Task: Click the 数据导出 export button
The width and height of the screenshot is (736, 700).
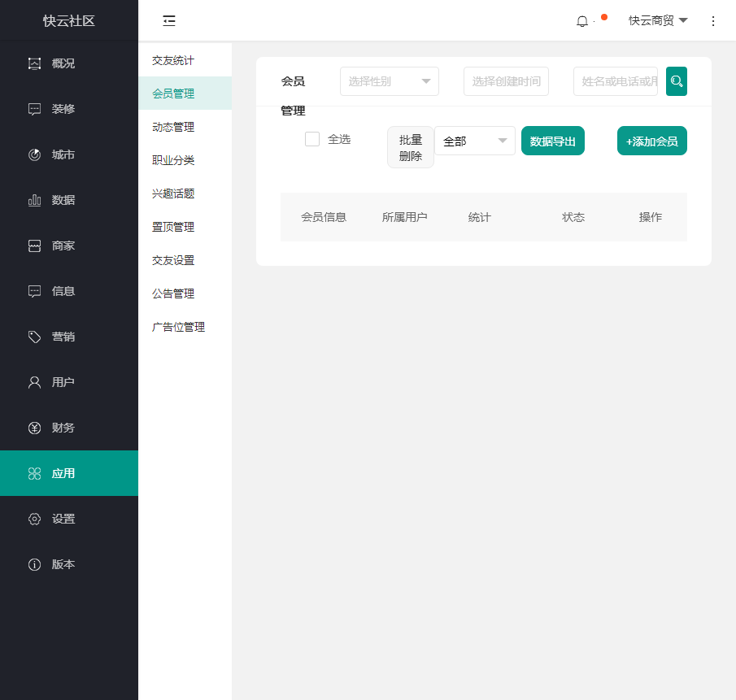Action: coord(553,141)
